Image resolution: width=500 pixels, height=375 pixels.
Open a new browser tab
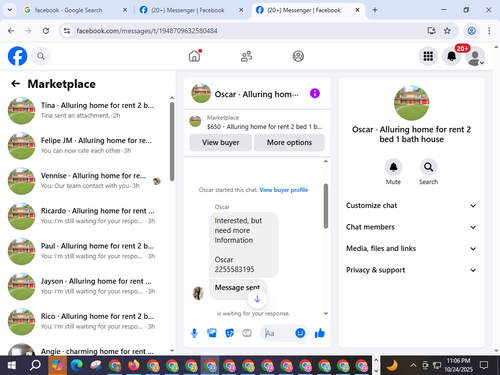pos(375,10)
